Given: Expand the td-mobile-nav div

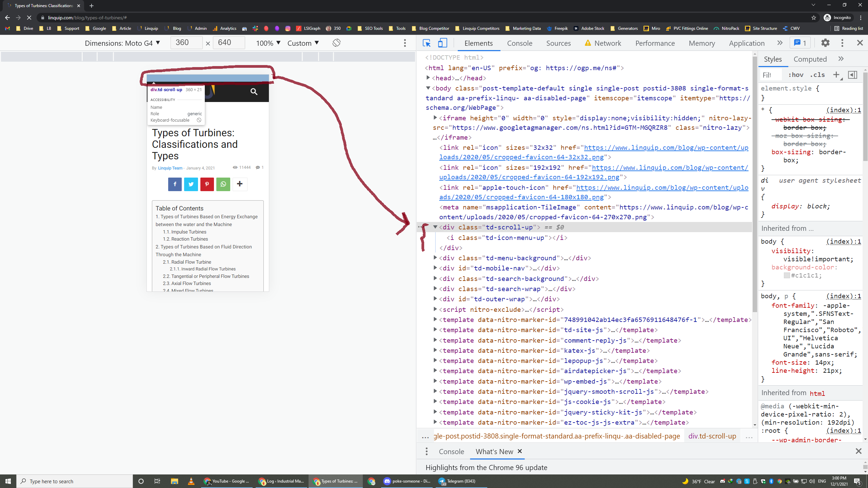Looking at the screenshot, I should [x=435, y=268].
